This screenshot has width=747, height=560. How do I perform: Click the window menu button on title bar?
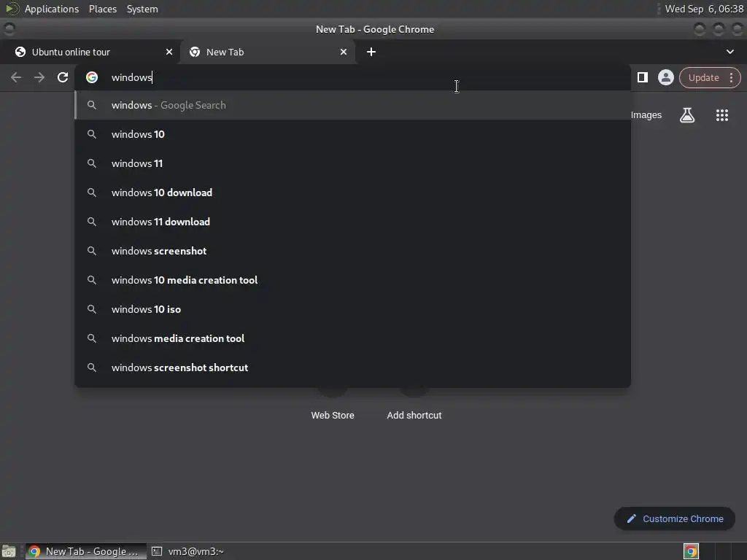(x=9, y=29)
